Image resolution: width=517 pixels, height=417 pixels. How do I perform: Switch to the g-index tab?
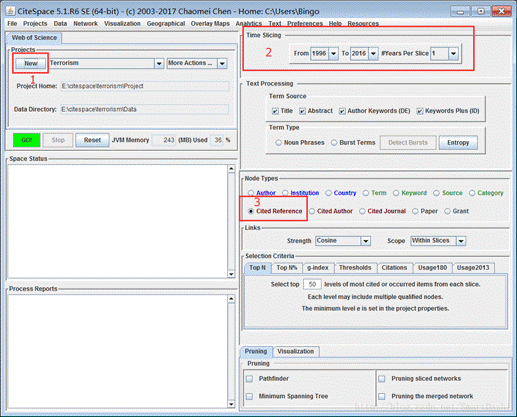pyautogui.click(x=318, y=268)
